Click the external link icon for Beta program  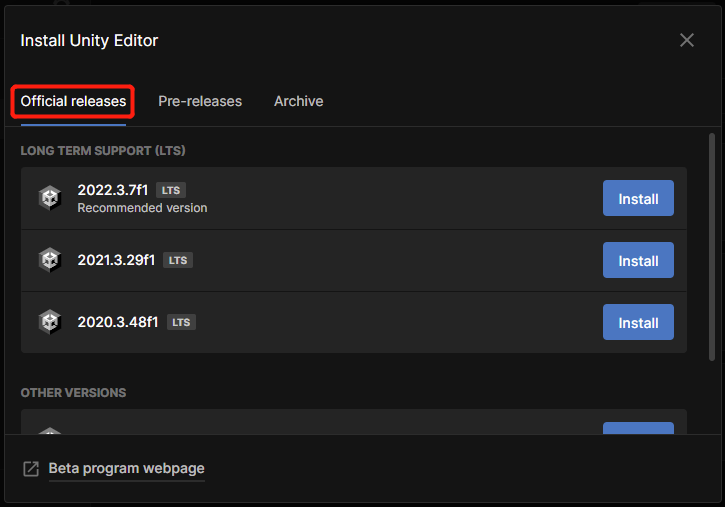coord(31,469)
